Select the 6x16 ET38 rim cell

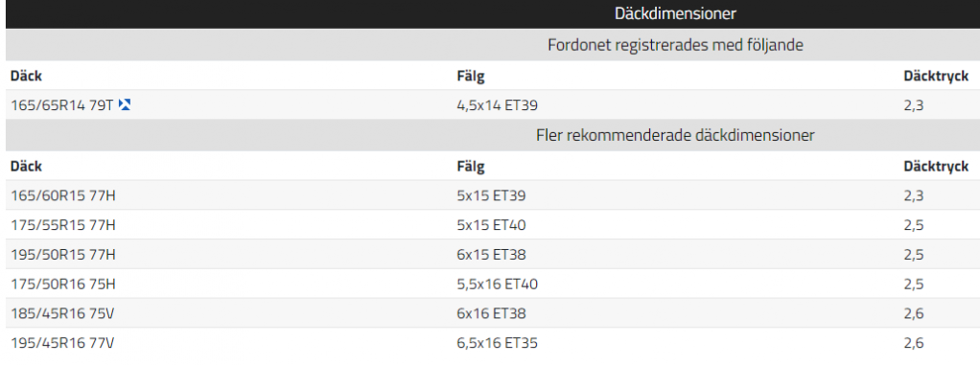[x=491, y=313]
